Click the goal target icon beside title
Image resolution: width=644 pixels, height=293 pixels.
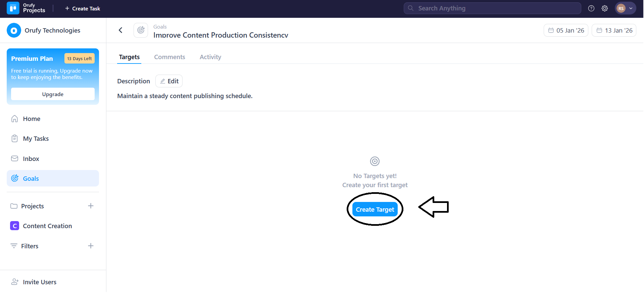tap(141, 30)
